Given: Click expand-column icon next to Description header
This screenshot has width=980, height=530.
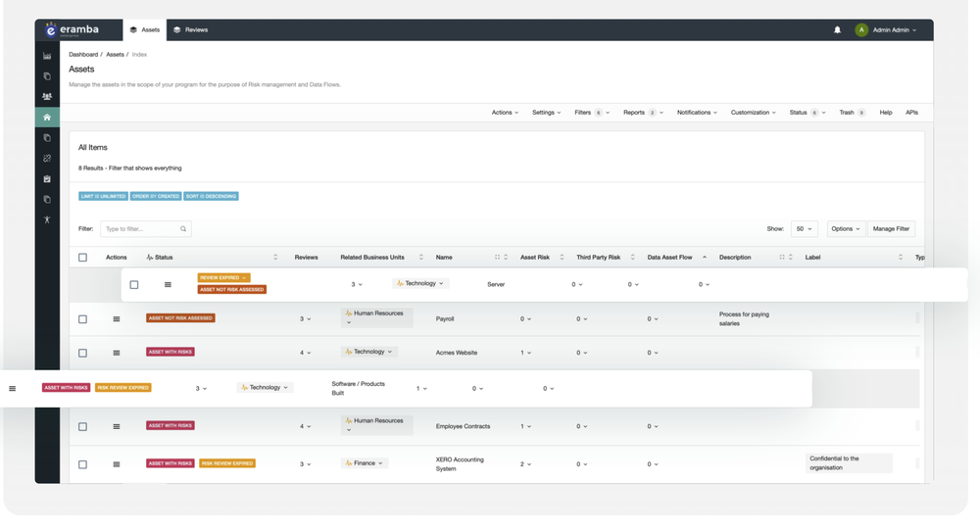Looking at the screenshot, I should [x=782, y=257].
